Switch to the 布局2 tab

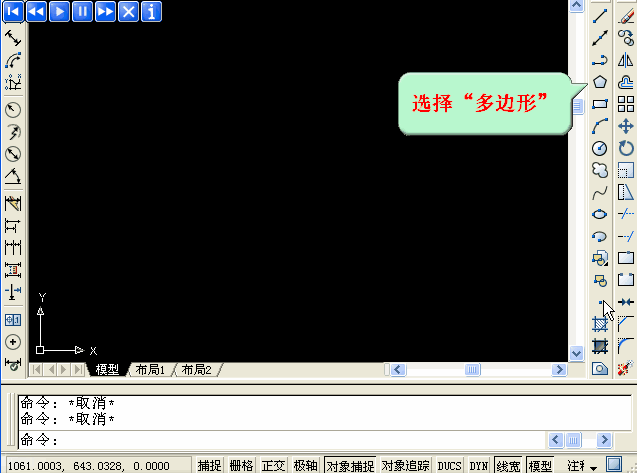point(197,369)
